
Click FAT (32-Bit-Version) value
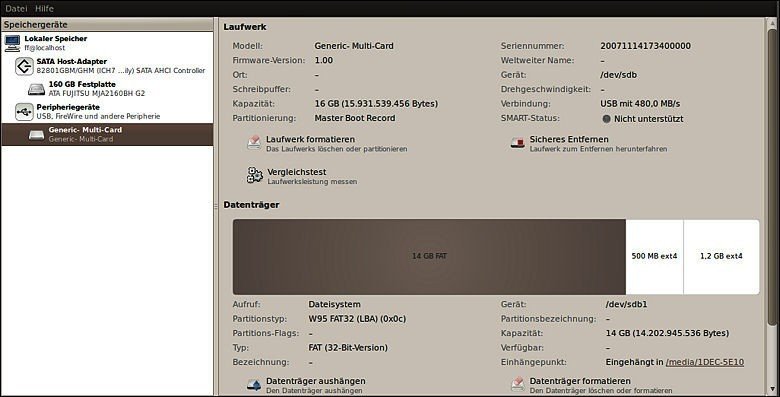(348, 347)
